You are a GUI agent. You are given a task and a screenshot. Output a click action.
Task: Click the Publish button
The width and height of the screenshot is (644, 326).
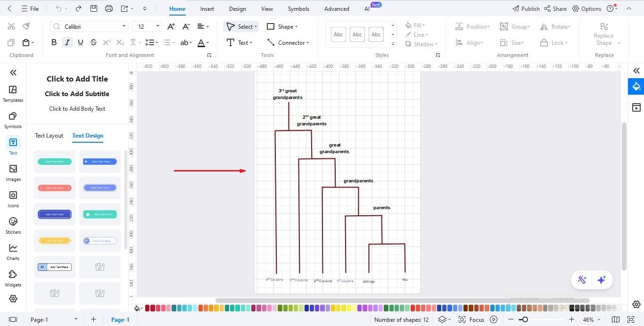click(x=526, y=8)
